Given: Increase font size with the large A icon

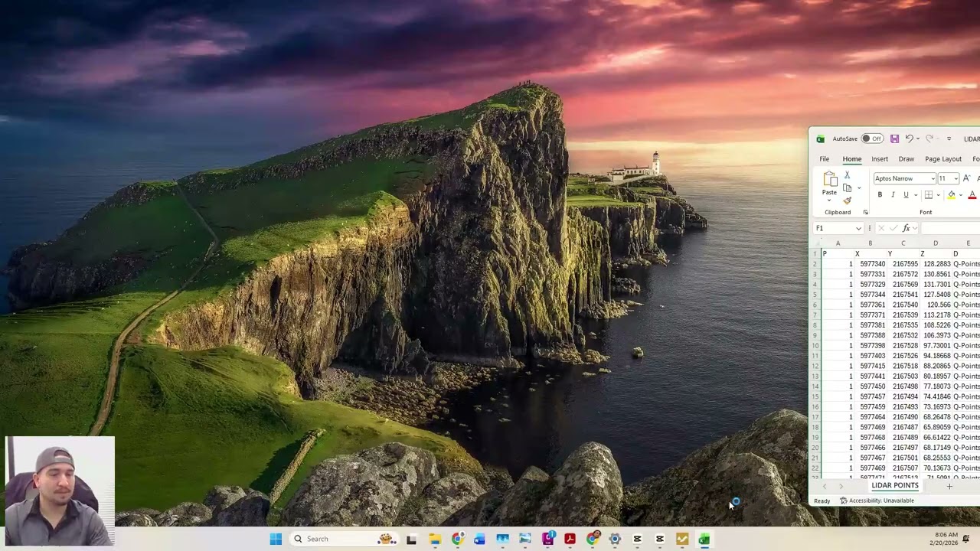Looking at the screenshot, I should (966, 178).
